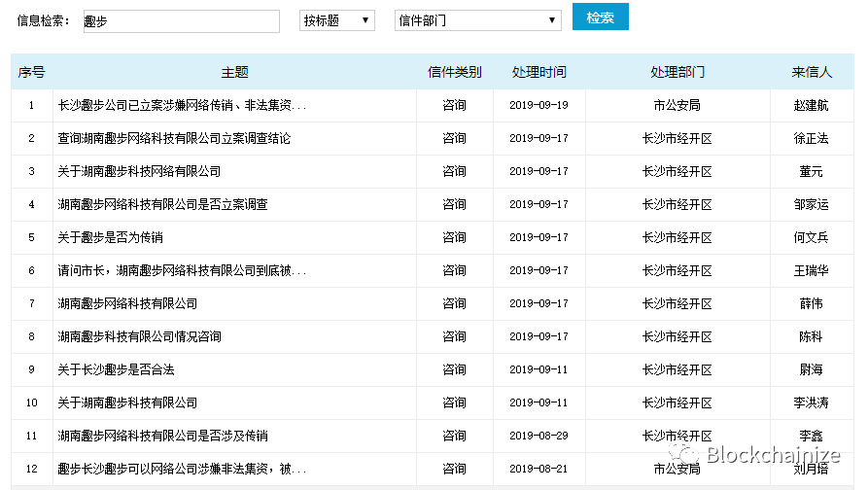Screen dimensions: 868x490
Task: Click date 2019-08-29 in row 11
Action: [538, 436]
